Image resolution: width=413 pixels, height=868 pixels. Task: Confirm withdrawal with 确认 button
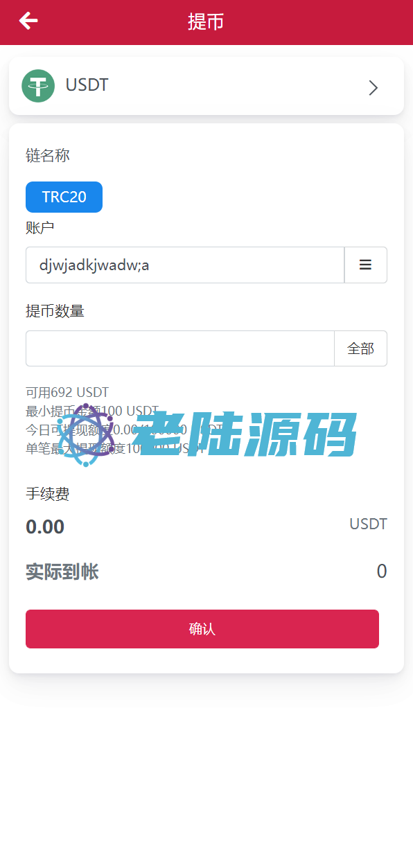tap(202, 629)
